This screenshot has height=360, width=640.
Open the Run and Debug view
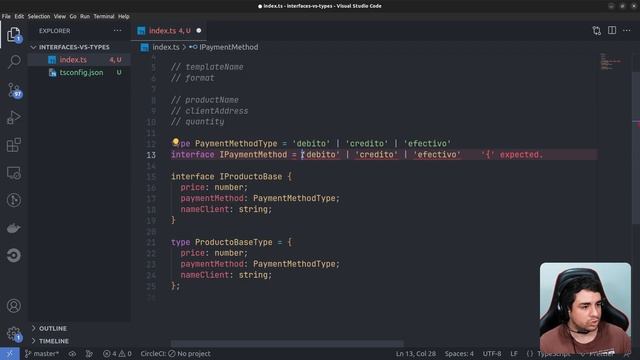tap(14, 118)
